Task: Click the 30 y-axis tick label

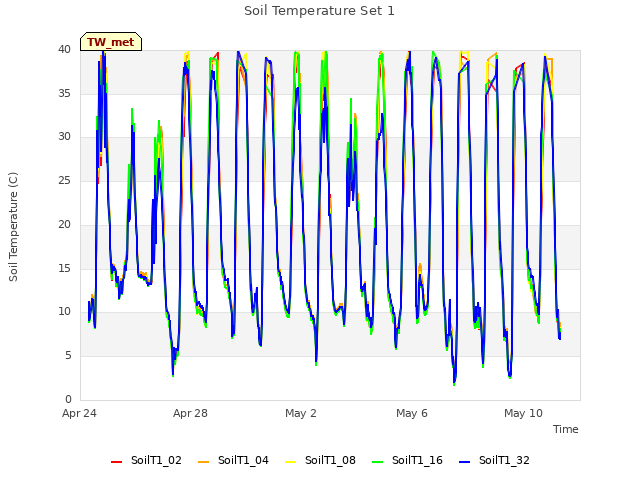Action: pyautogui.click(x=64, y=137)
